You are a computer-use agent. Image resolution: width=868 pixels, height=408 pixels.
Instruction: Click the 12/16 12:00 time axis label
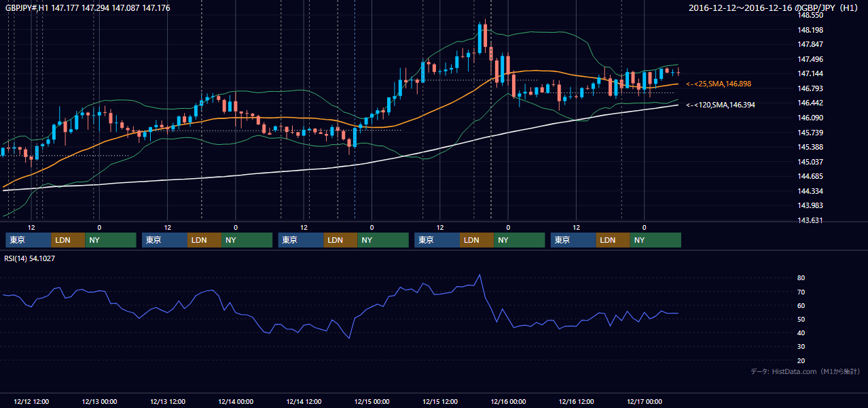576,401
